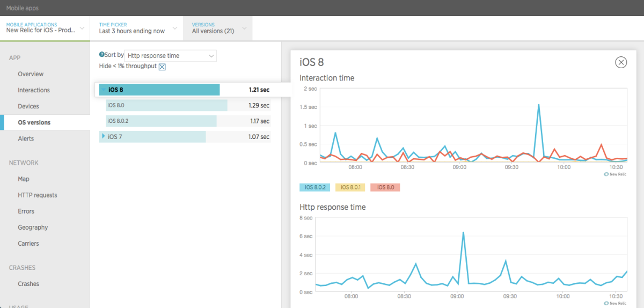Open the Mobile Applications selector
The image size is (644, 308).
pos(45,28)
